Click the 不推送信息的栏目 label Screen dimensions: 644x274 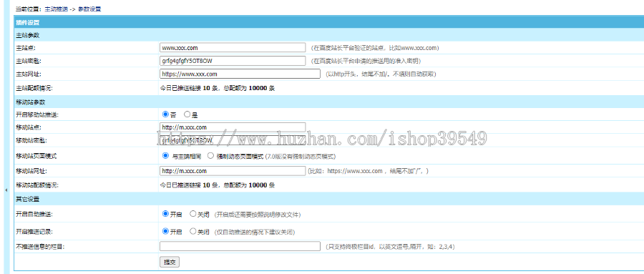40,247
